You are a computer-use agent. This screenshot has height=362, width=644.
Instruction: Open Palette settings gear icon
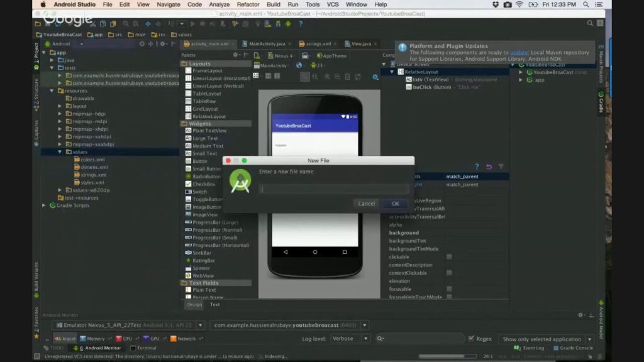click(x=235, y=55)
